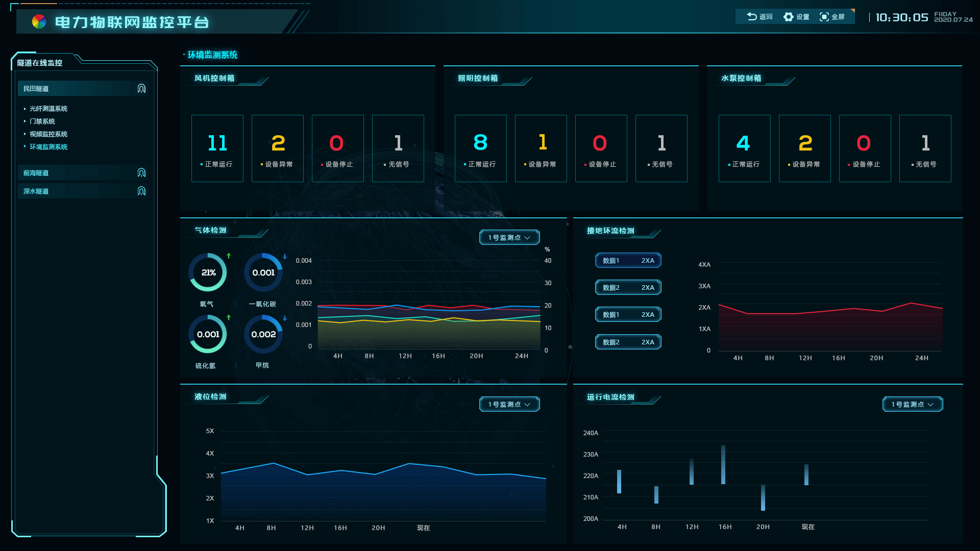Click pump box 设备停止 count card

click(x=865, y=148)
